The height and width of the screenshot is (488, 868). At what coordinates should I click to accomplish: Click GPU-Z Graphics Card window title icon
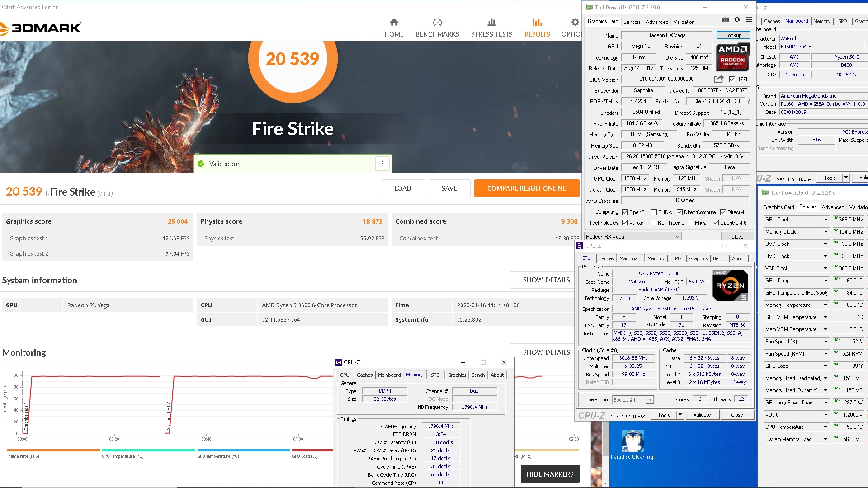click(x=590, y=8)
